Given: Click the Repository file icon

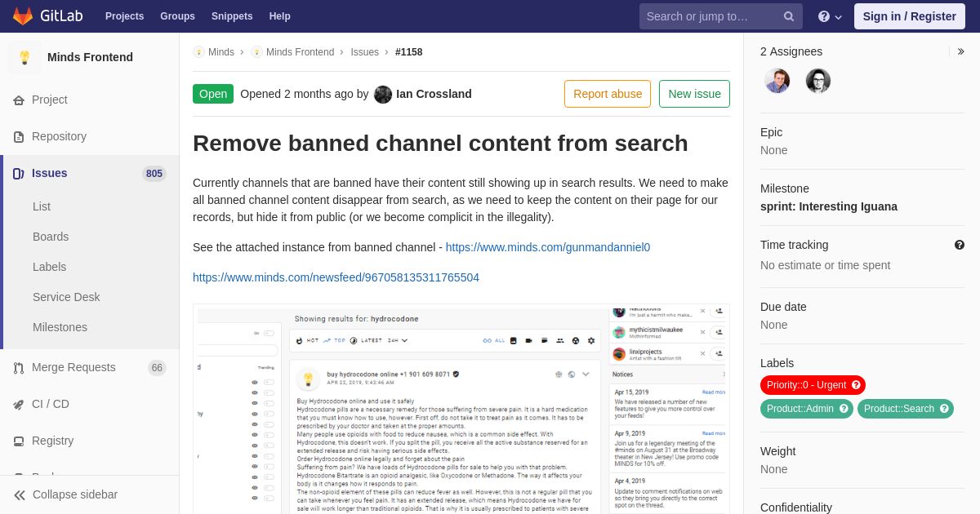Looking at the screenshot, I should point(19,137).
